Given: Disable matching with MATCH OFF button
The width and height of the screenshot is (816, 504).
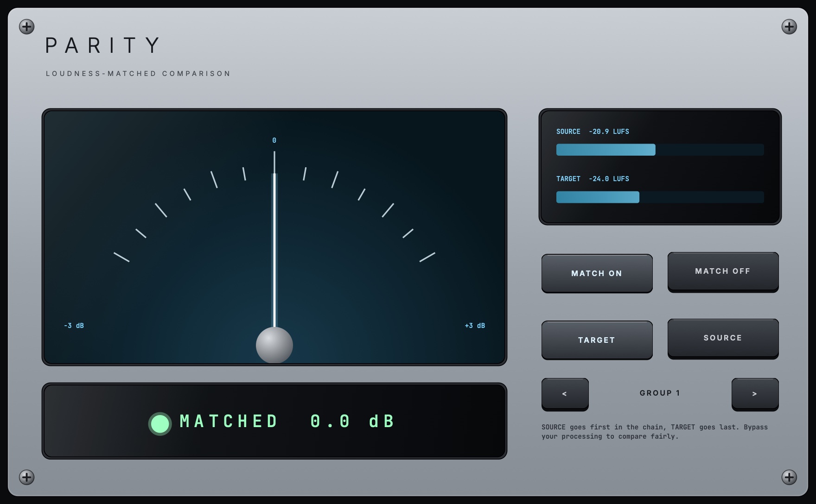Looking at the screenshot, I should point(723,271).
